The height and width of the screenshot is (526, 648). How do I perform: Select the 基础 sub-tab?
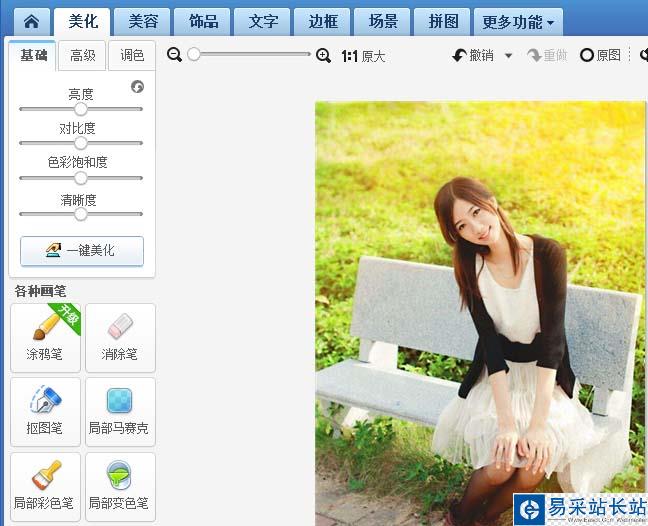click(x=33, y=55)
